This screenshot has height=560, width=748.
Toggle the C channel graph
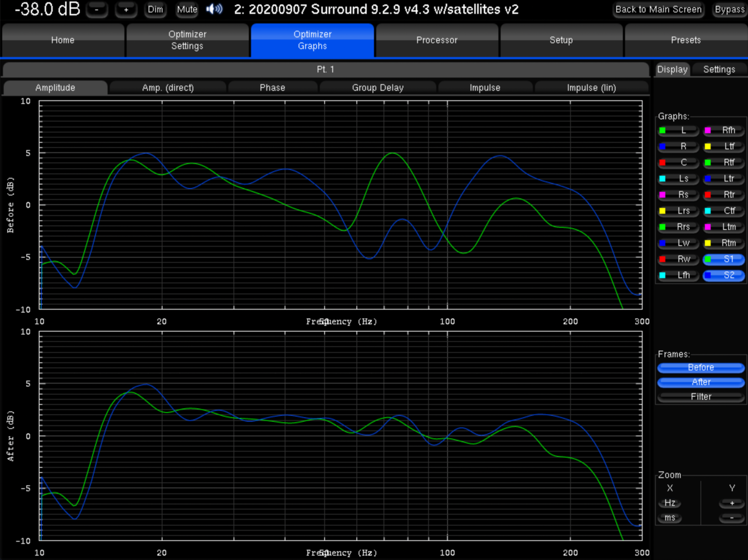click(679, 162)
